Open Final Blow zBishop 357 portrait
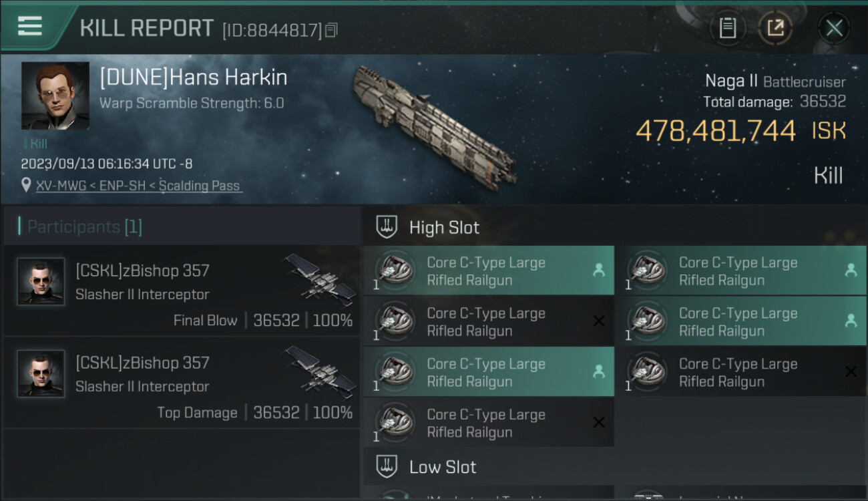 (41, 281)
